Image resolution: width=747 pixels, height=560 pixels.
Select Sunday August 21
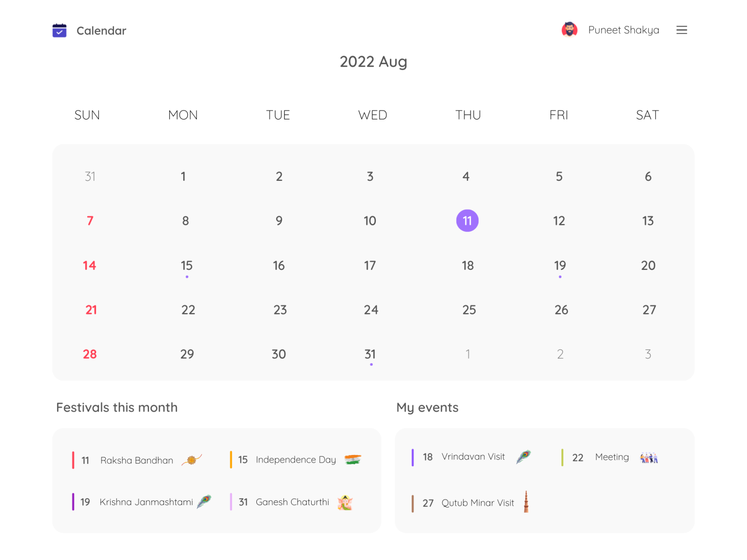(91, 310)
